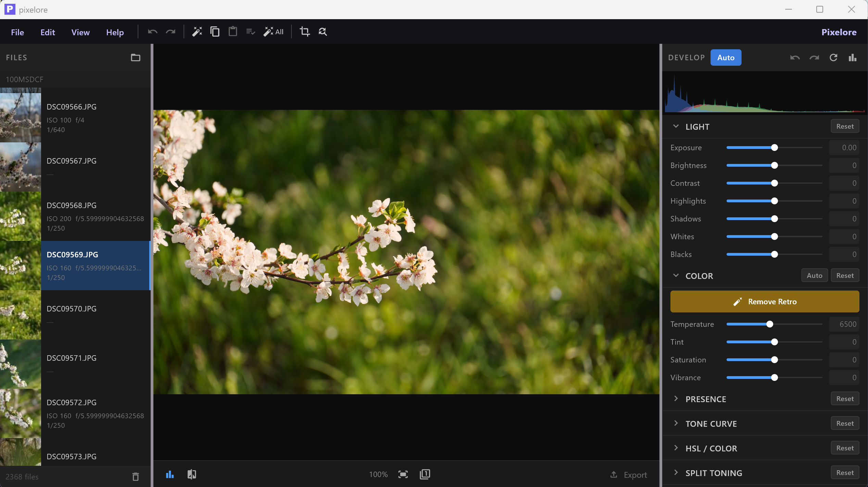Toggle the histogram icon in the Develop panel

tap(852, 57)
